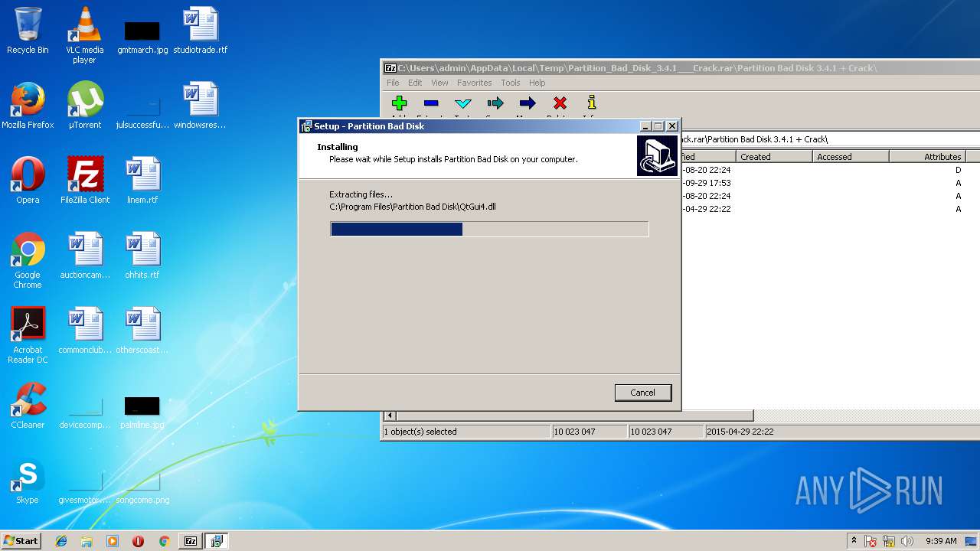The width and height of the screenshot is (980, 551).
Task: Click the Setup title bar icon
Action: 306,126
